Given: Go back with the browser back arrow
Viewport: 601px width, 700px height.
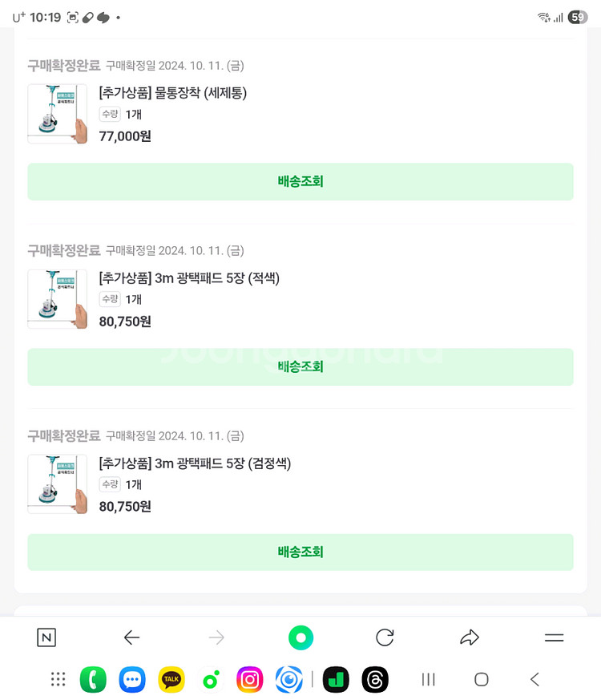Looking at the screenshot, I should (131, 638).
